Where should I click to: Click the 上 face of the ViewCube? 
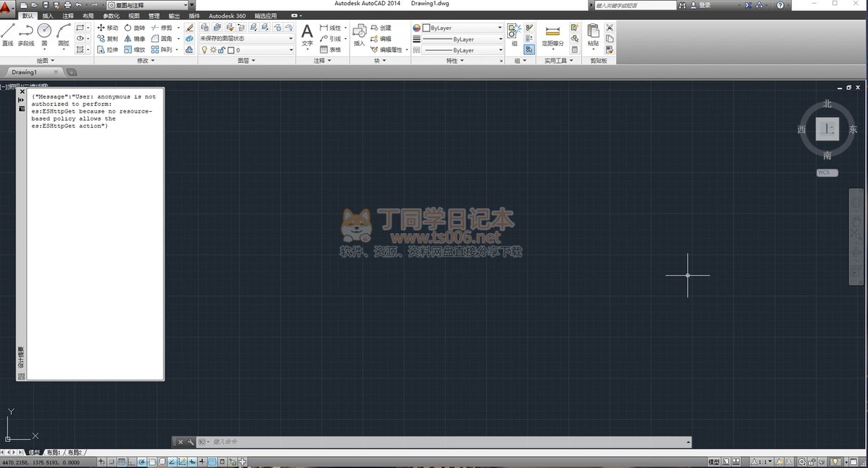(827, 129)
